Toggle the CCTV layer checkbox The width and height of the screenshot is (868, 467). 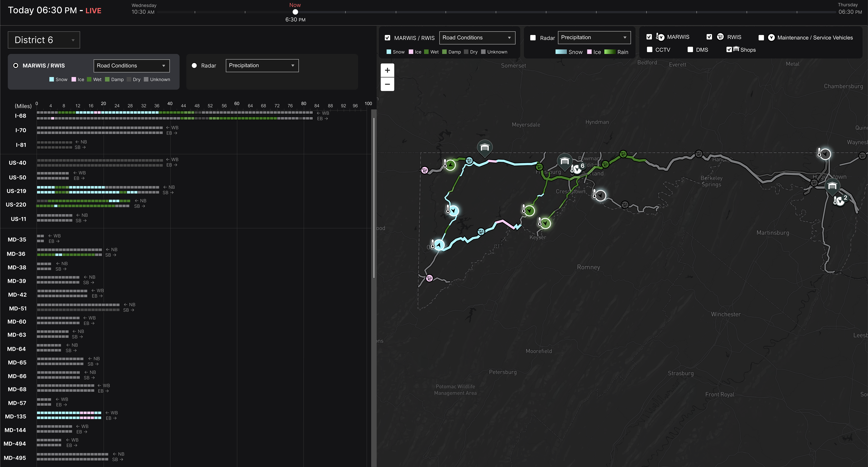tap(649, 50)
